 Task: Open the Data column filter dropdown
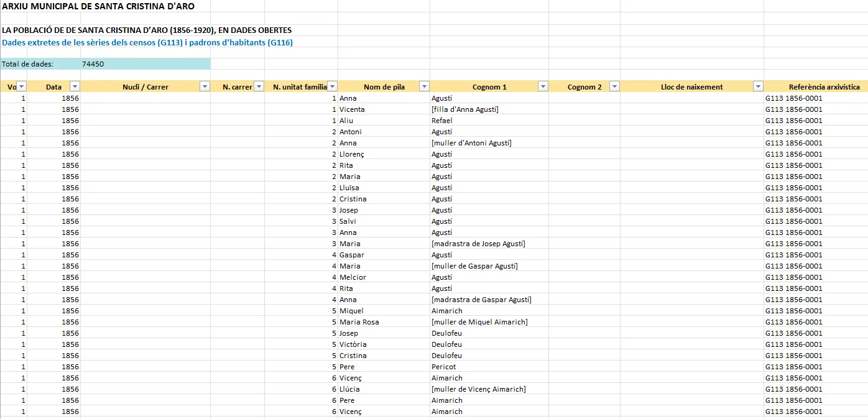pyautogui.click(x=75, y=87)
